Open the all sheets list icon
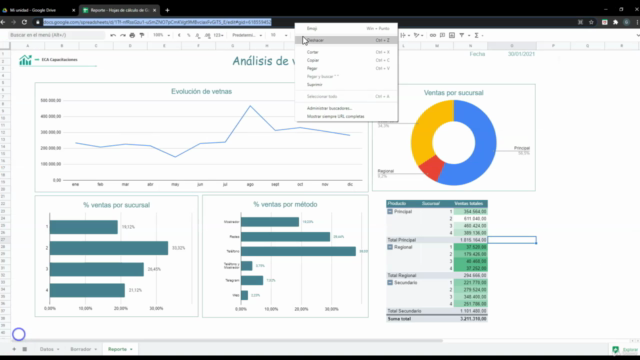 (24, 349)
